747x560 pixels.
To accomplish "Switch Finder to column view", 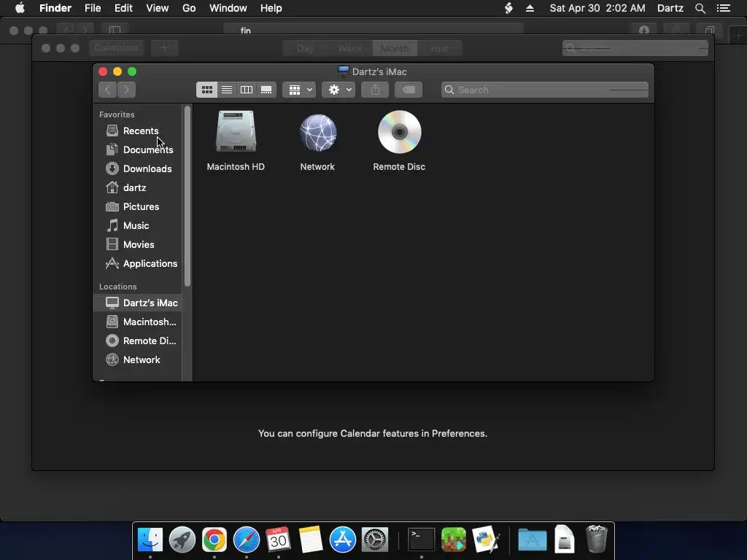I will (247, 90).
